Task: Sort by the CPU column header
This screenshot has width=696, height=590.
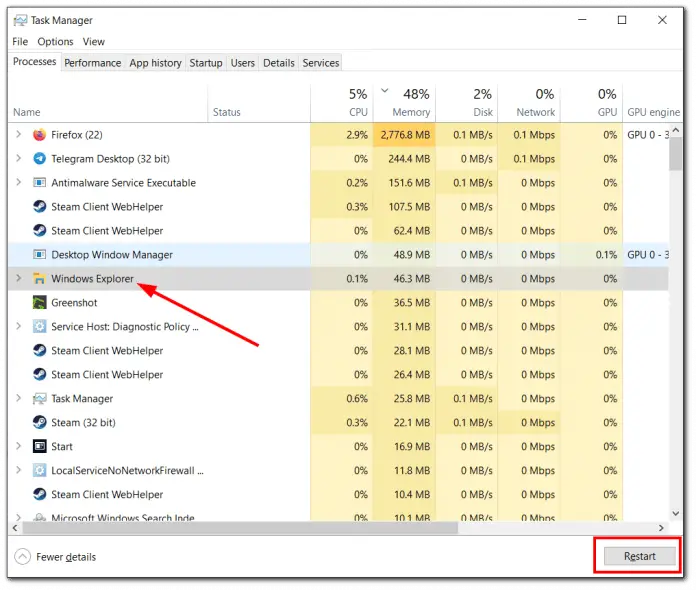Action: click(342, 103)
